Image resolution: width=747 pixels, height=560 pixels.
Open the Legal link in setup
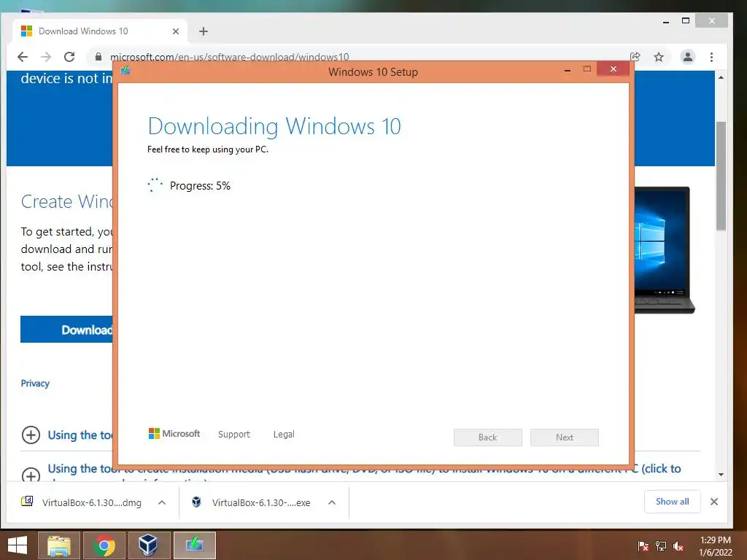[x=284, y=435]
